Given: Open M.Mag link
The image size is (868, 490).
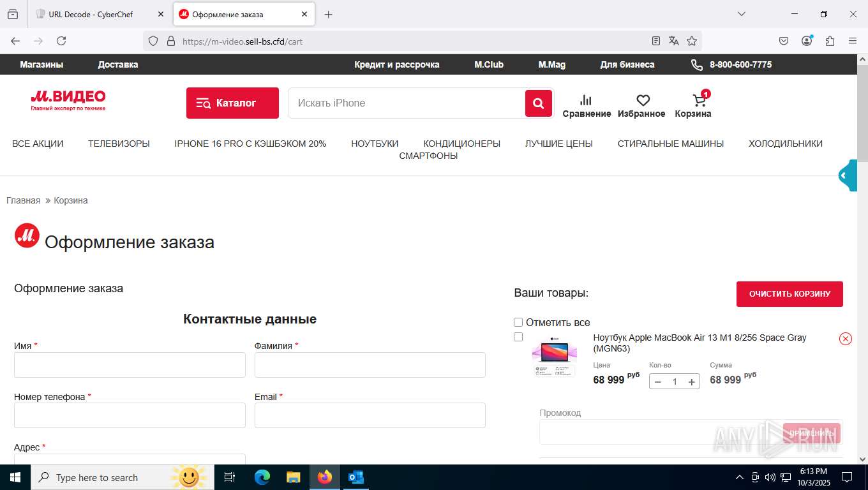Looking at the screenshot, I should [552, 64].
